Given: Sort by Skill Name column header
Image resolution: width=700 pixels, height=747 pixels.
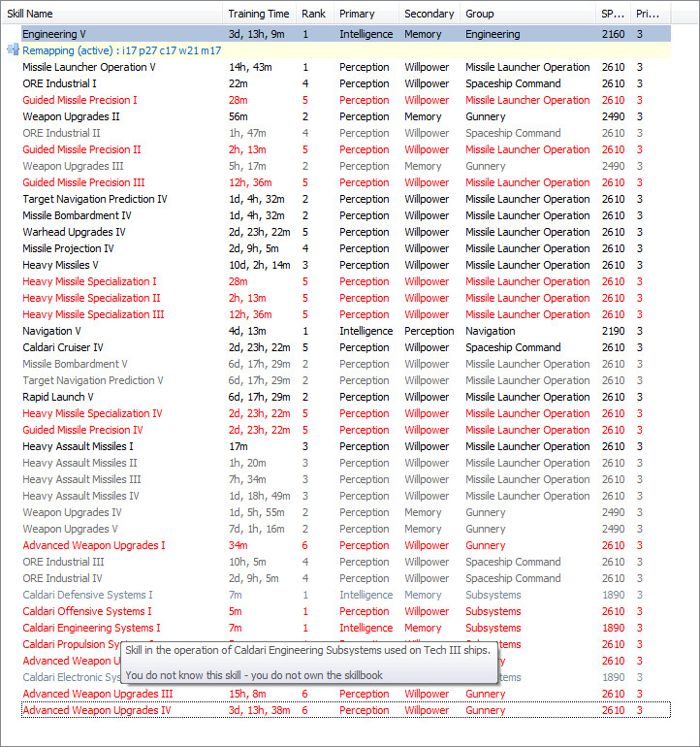Looking at the screenshot, I should point(112,14).
